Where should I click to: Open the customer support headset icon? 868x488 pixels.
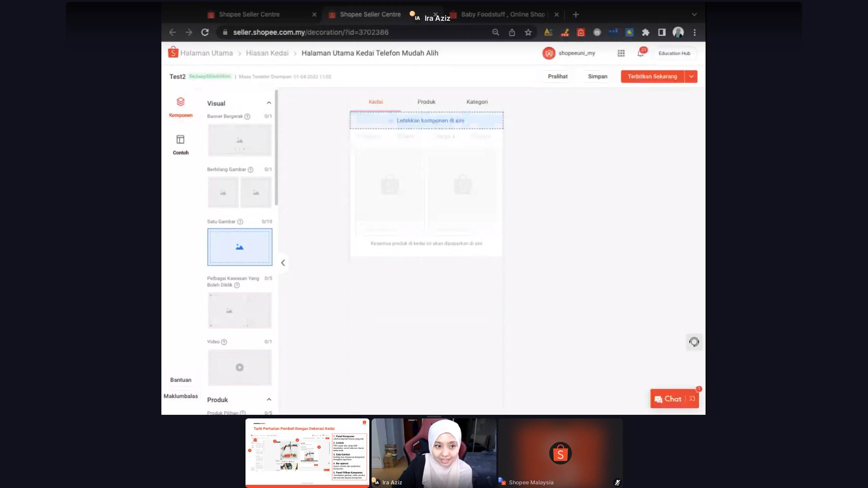(x=694, y=342)
